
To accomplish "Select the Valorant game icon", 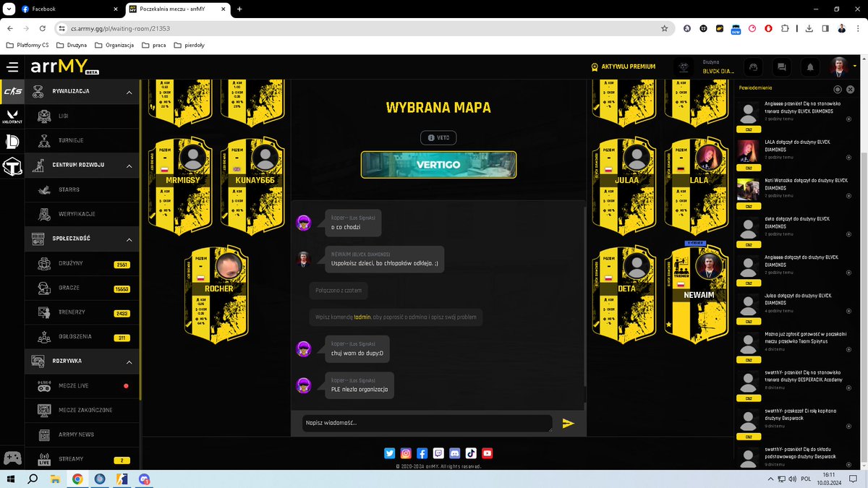I will (x=12, y=116).
